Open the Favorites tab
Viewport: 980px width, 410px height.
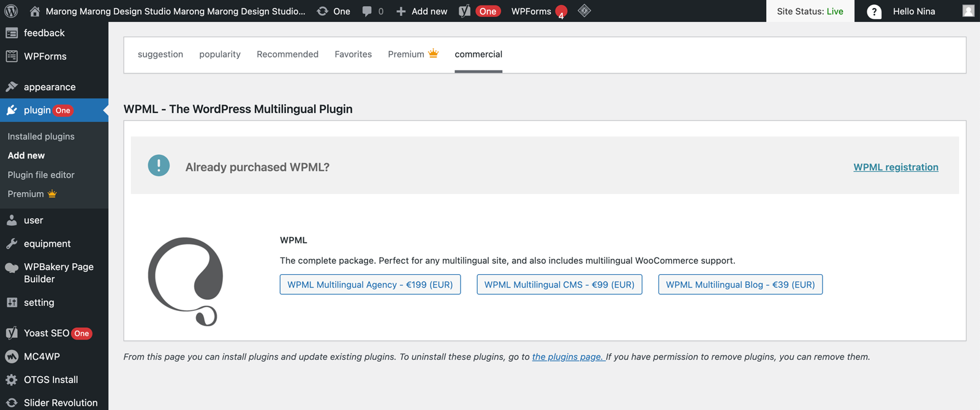pos(353,54)
